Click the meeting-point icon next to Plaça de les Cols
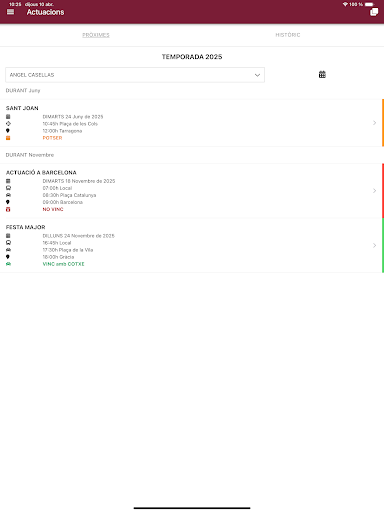 click(x=8, y=124)
